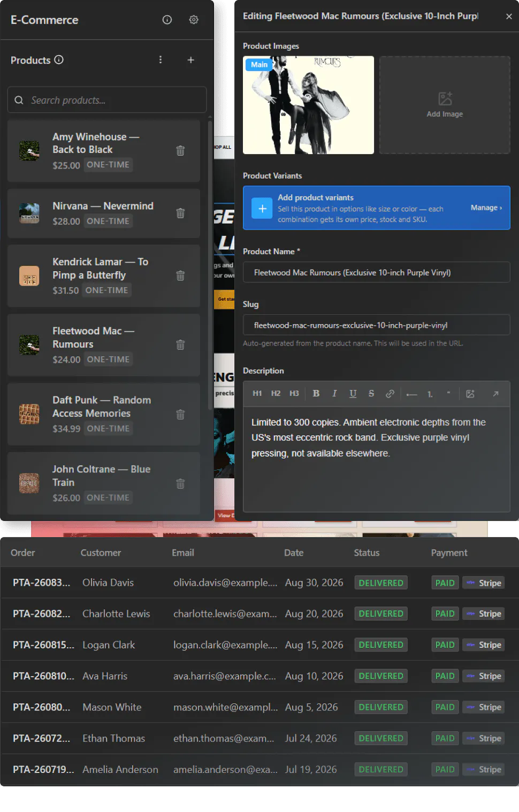Apply H2 heading in description toolbar

(276, 394)
